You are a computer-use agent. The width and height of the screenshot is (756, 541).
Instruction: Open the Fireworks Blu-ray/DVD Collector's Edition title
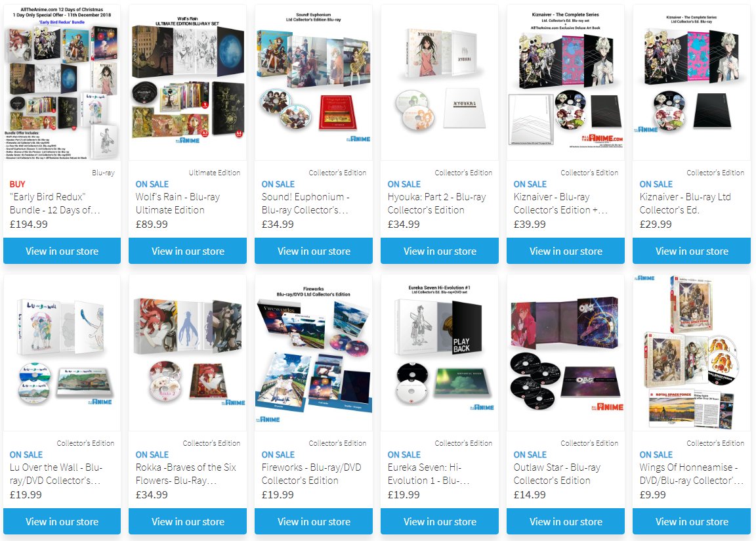pyautogui.click(x=311, y=474)
